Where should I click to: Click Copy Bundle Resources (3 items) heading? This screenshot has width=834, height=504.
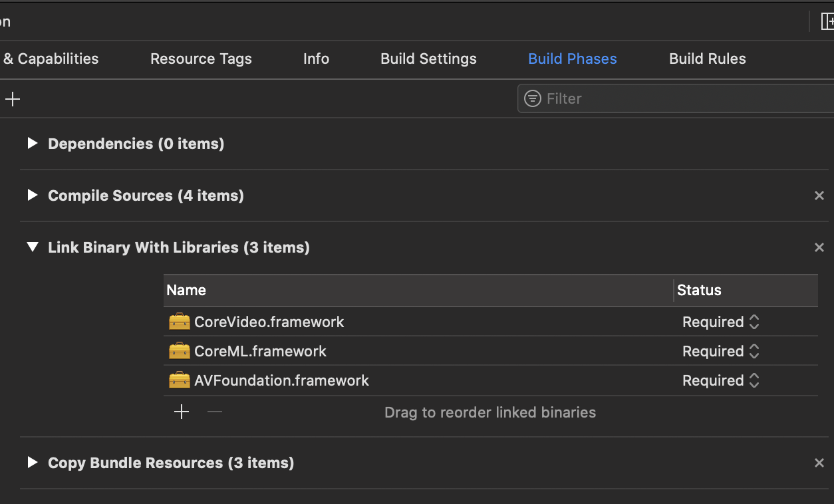point(171,463)
